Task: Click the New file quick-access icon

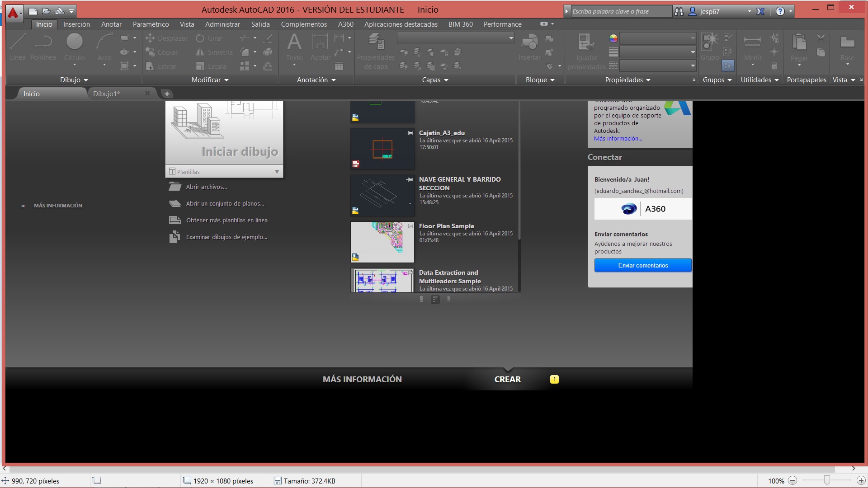Action: tap(33, 11)
